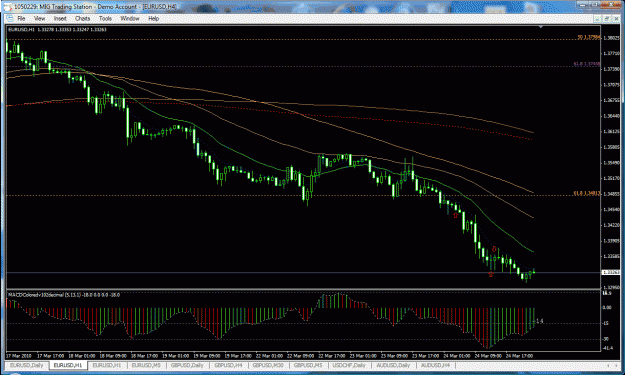
Task: Switch to the GBPUSD,H4 chart tab
Action: (228, 365)
